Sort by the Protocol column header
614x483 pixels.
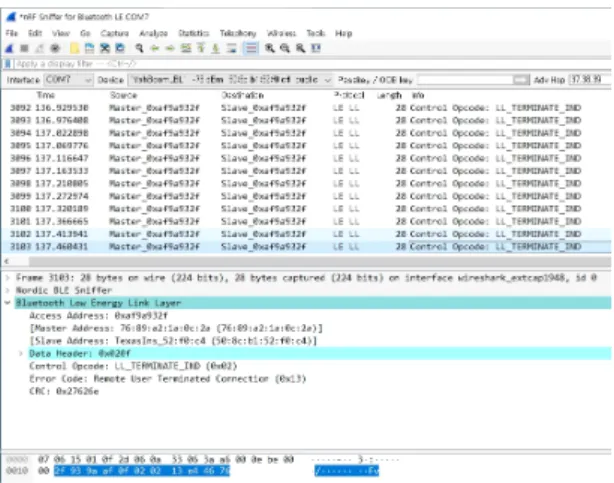click(349, 95)
